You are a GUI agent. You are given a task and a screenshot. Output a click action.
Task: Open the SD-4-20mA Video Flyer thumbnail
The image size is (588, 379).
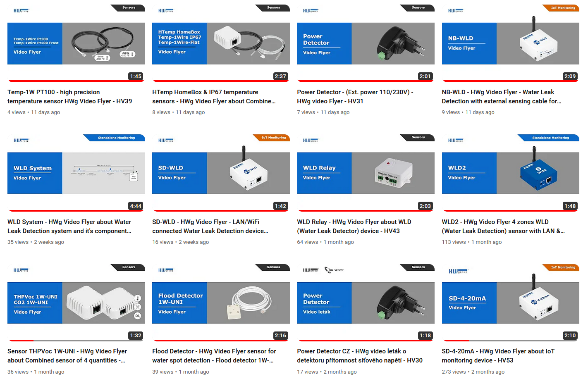[x=510, y=303]
